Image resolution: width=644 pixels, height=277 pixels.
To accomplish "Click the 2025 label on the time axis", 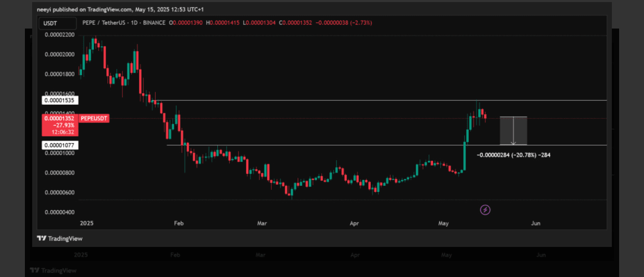I will click(x=86, y=223).
